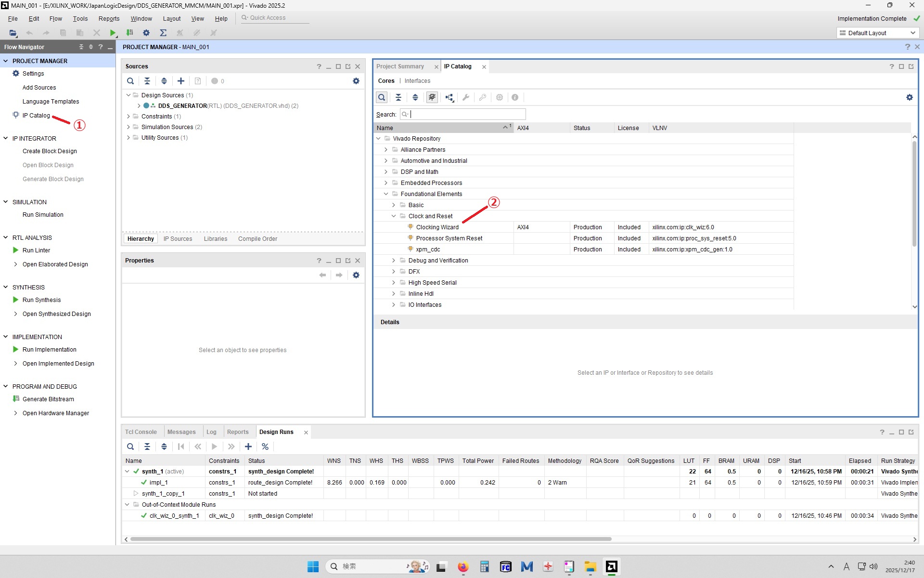924x578 pixels.
Task: Click Collapse All icon in the IP Catalog toolbar
Action: (398, 97)
